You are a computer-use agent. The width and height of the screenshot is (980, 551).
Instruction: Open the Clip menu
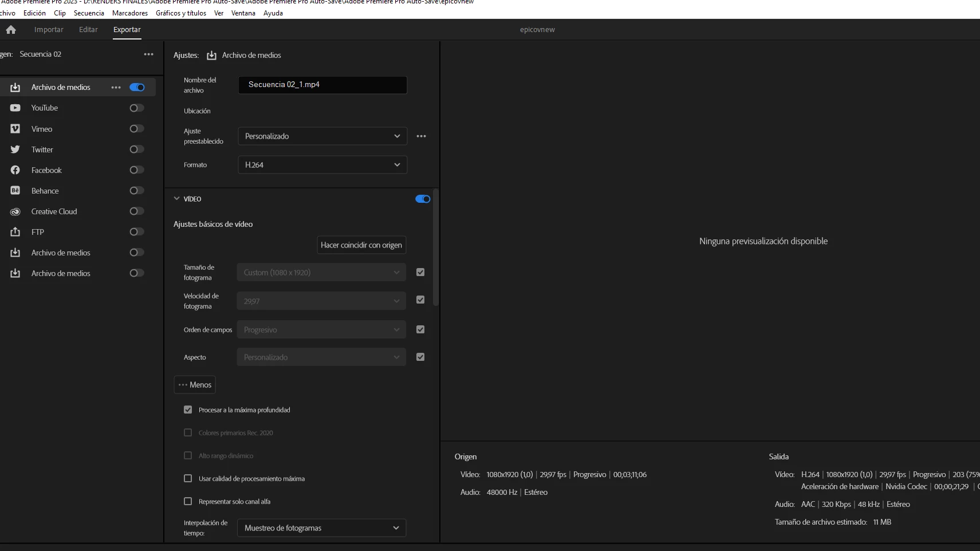(x=60, y=13)
